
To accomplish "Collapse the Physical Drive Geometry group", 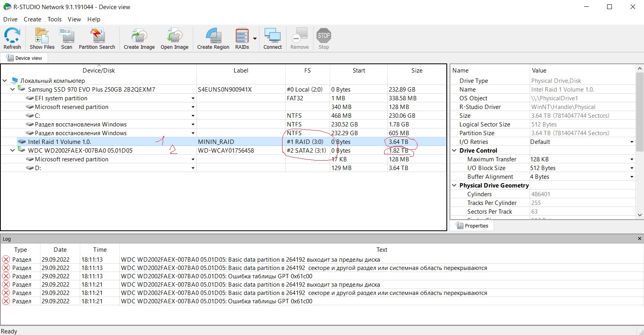I will 454,185.
